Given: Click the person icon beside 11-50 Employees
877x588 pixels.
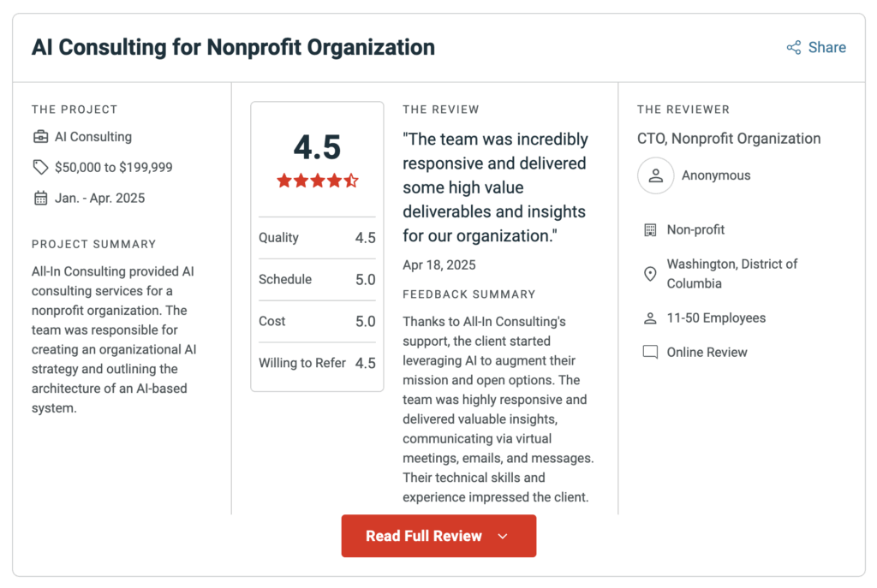Looking at the screenshot, I should (650, 318).
